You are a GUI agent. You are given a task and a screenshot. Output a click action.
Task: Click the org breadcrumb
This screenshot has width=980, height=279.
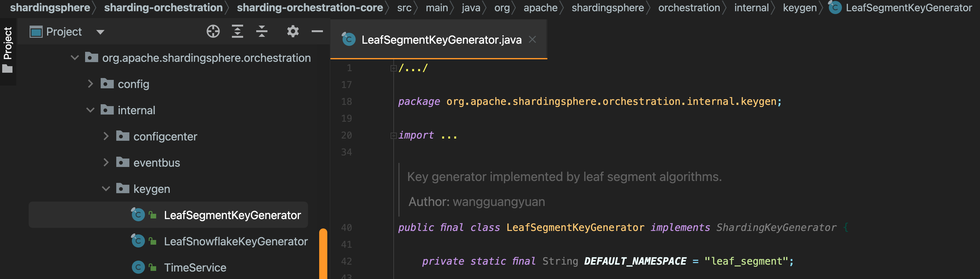click(502, 8)
